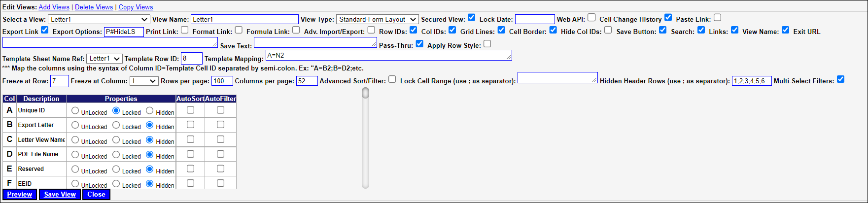Click the vertical scrollbar thumb
This screenshot has width=868, height=203.
(x=365, y=93)
